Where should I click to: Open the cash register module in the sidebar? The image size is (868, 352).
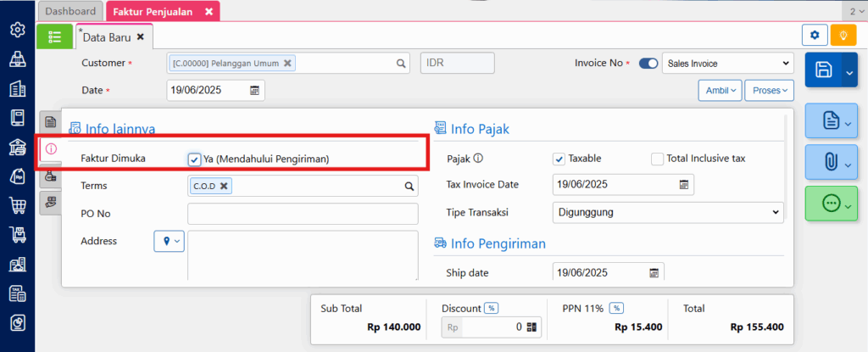(x=18, y=59)
